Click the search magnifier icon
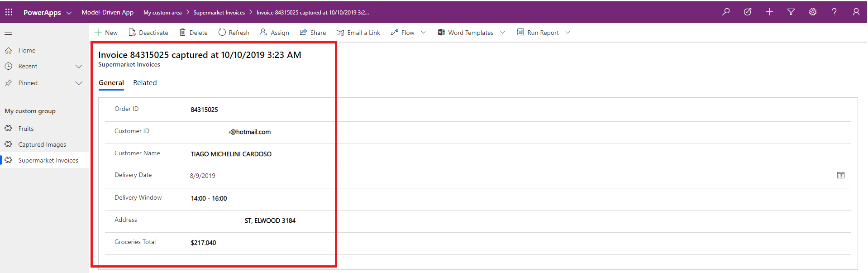This screenshot has height=273, width=868. (x=726, y=12)
